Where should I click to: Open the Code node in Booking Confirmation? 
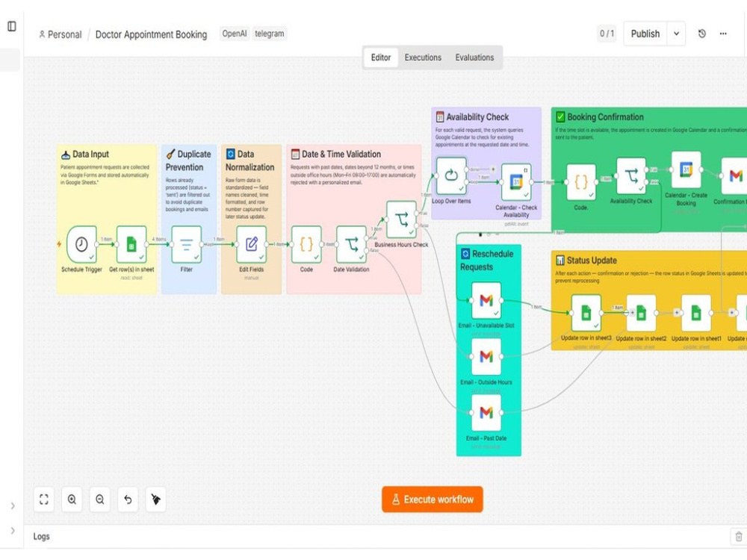(x=581, y=182)
